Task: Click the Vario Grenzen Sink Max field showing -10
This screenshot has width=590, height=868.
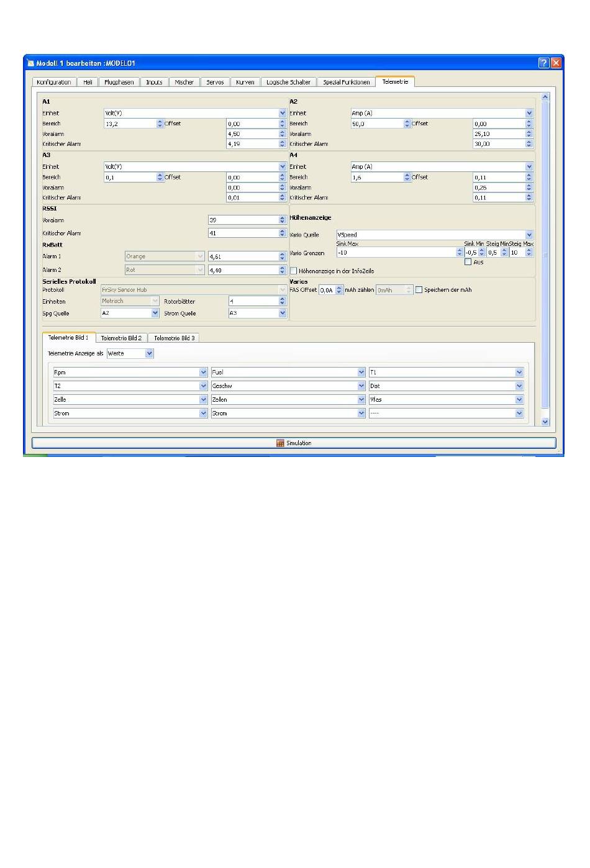Action: point(399,253)
